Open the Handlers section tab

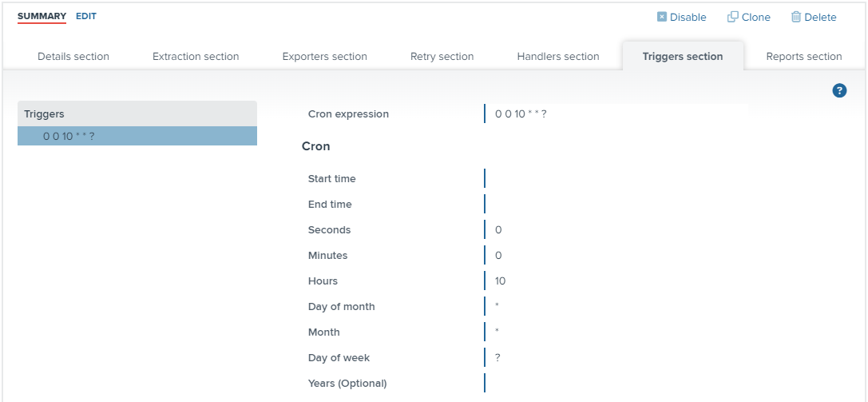point(558,57)
